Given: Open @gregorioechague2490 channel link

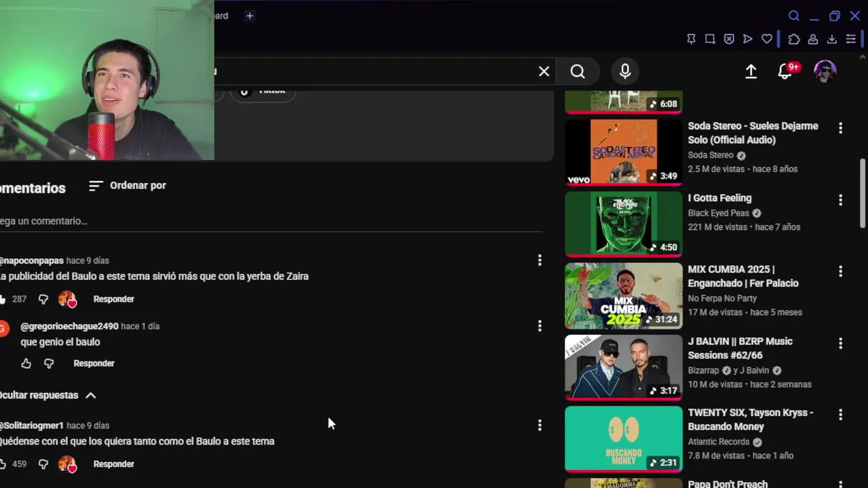Looking at the screenshot, I should pyautogui.click(x=69, y=326).
